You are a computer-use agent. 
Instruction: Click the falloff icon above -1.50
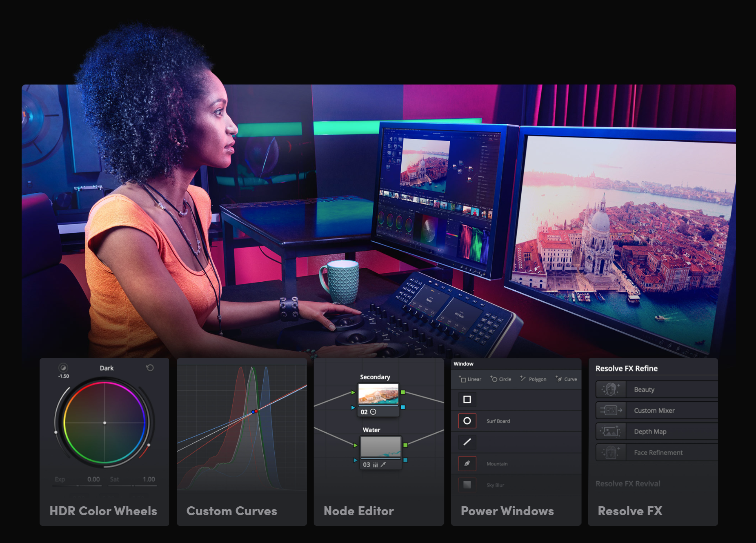[63, 367]
